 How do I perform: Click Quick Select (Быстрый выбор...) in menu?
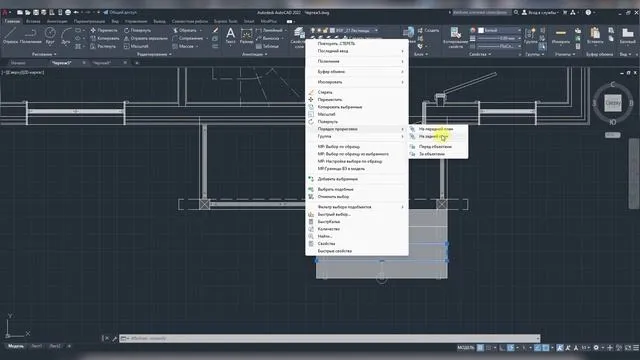point(357,214)
